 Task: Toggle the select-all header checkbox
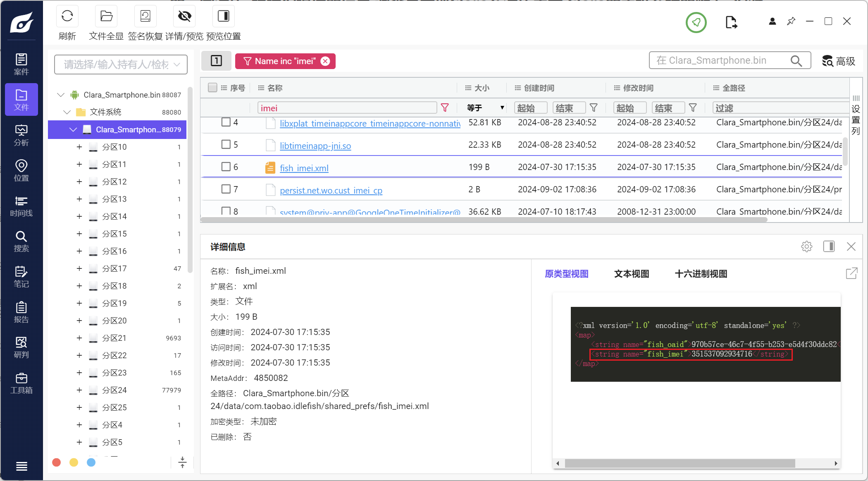(x=212, y=88)
